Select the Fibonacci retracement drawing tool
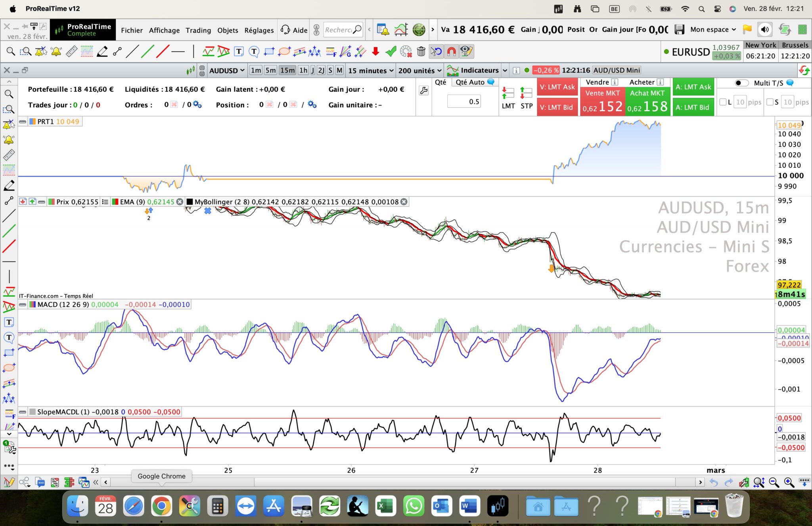Screen dimensions: 812x526 coord(330,52)
